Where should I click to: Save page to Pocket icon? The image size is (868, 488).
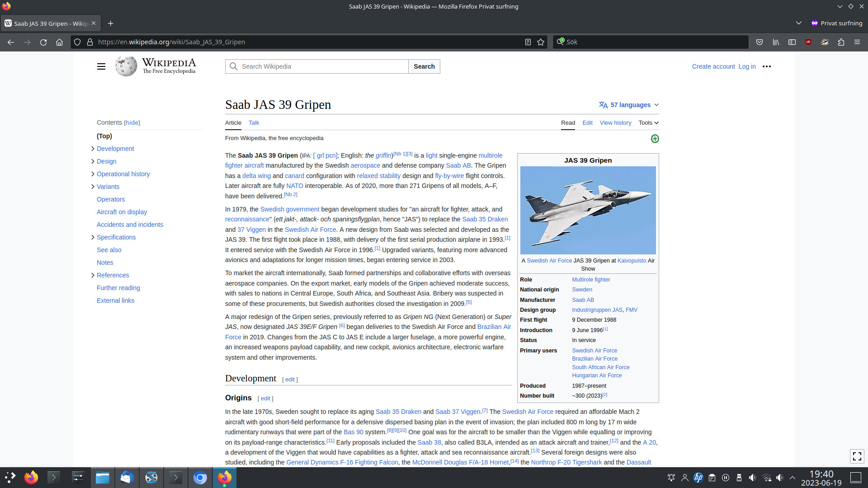click(x=759, y=42)
